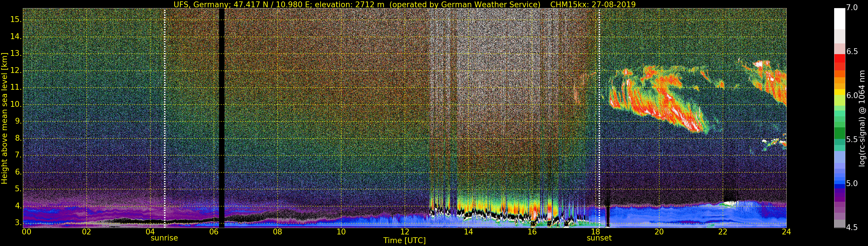The width and height of the screenshot is (868, 246).
Task: Click the yellow segment of the colorbar near 6.0
Action: [x=839, y=92]
